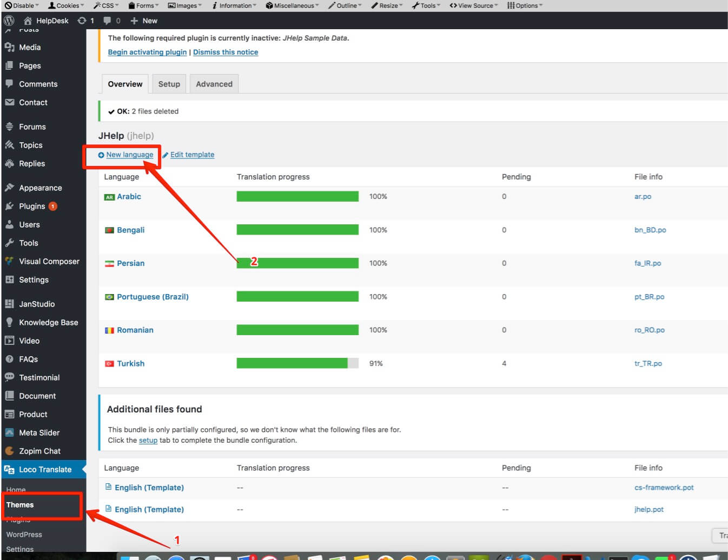Open the Forms dropdown menu
Viewport: 728px width, 560px height.
coord(143,5)
